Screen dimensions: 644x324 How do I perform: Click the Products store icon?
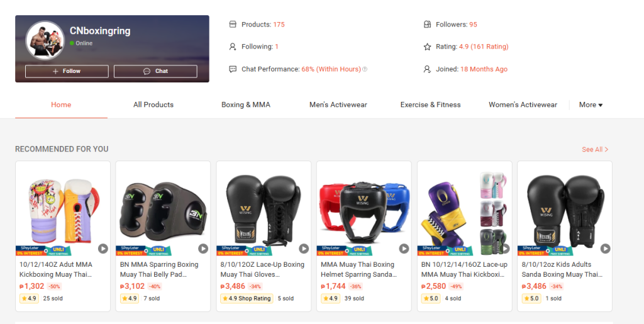233,25
